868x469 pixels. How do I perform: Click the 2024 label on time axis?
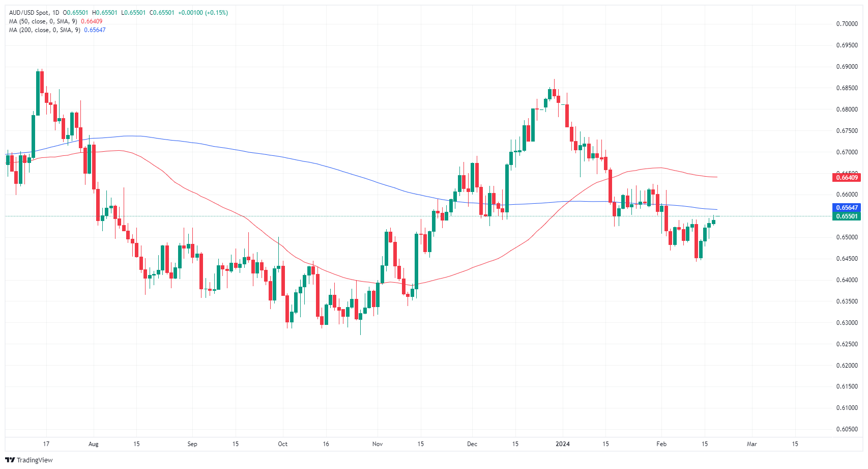tap(562, 444)
